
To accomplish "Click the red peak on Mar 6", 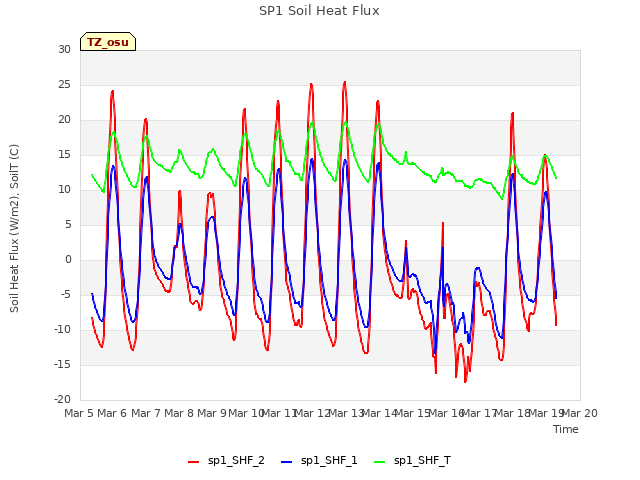I will coord(113,91).
